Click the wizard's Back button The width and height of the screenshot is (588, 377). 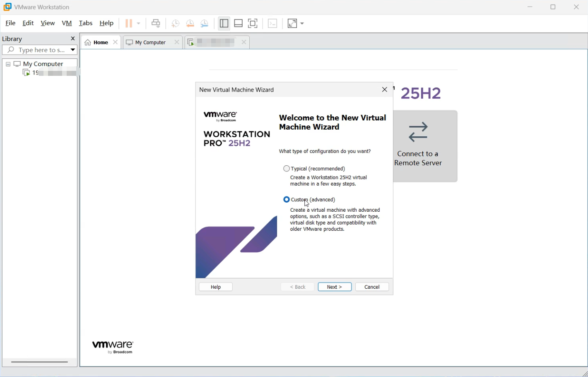point(297,287)
